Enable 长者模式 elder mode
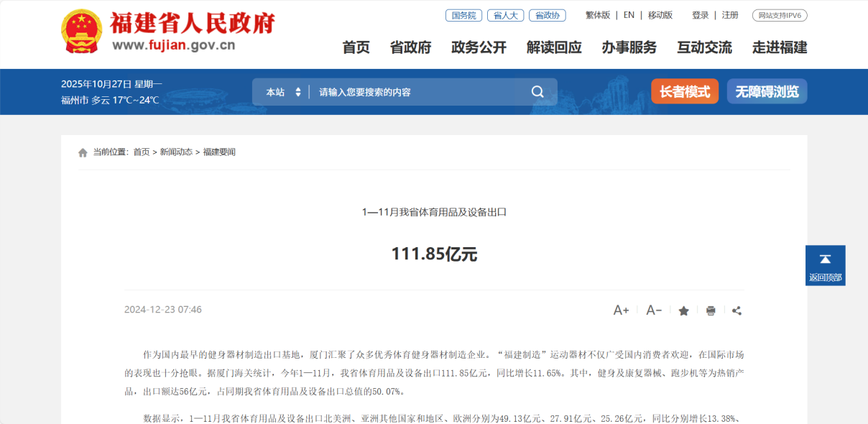 (x=684, y=92)
